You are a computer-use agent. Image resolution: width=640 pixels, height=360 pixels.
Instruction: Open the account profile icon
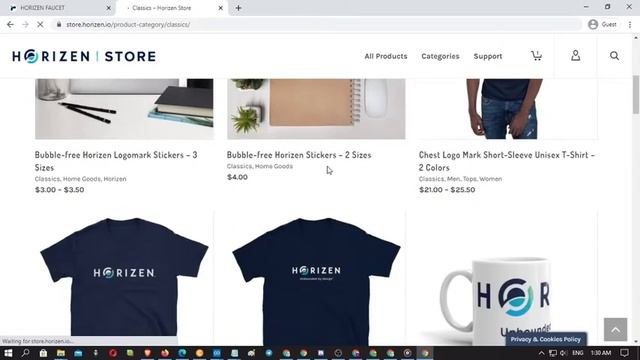click(x=576, y=56)
